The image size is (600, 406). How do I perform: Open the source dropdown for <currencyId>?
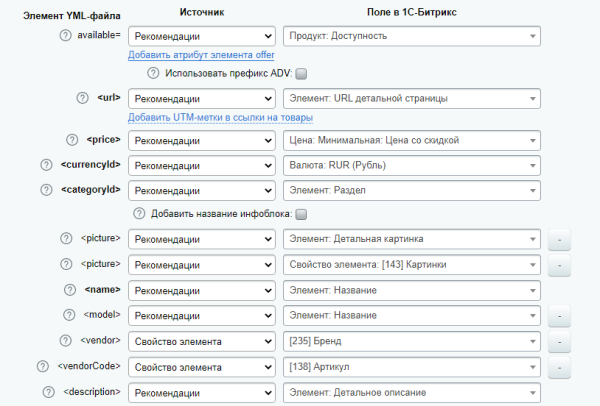[x=202, y=166]
